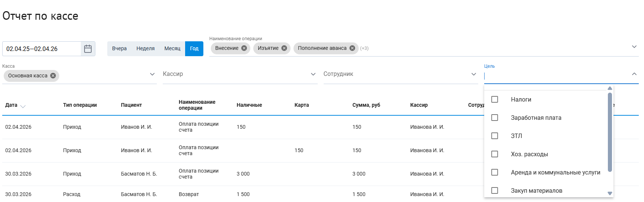The image size is (644, 202).
Task: Click the Цель list scrollbar thumb
Action: coord(610,132)
